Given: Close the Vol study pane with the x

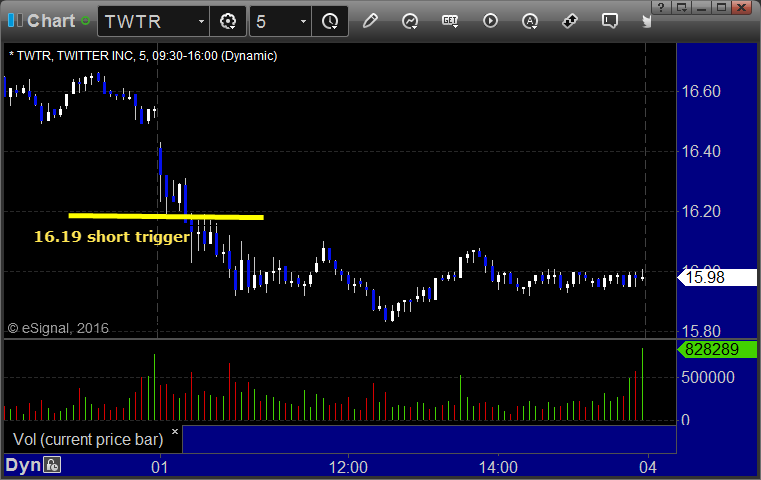Looking at the screenshot, I should (x=175, y=431).
